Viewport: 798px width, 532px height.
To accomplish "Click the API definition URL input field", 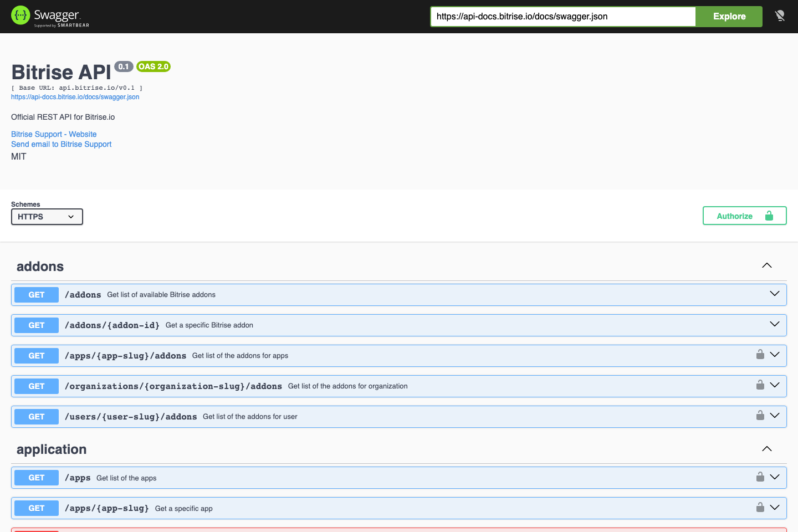I will click(x=562, y=16).
